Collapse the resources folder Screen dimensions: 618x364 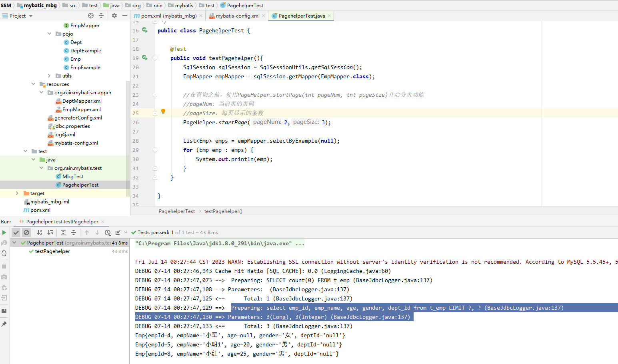[x=33, y=84]
